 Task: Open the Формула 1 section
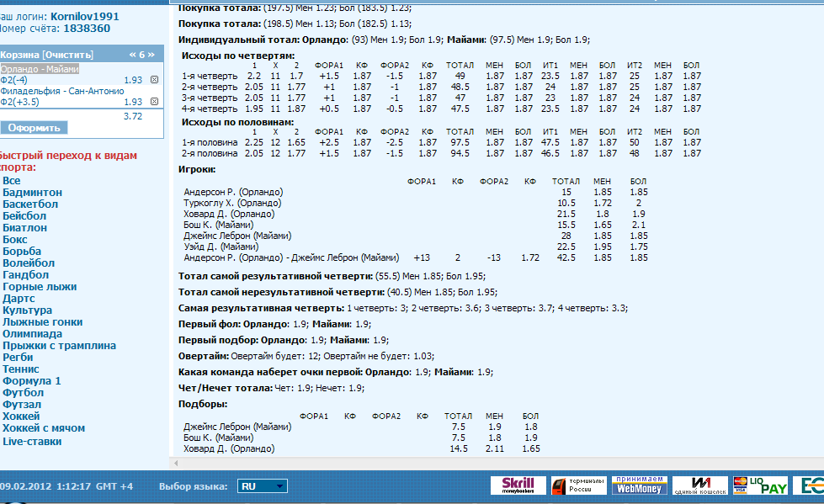tap(31, 381)
